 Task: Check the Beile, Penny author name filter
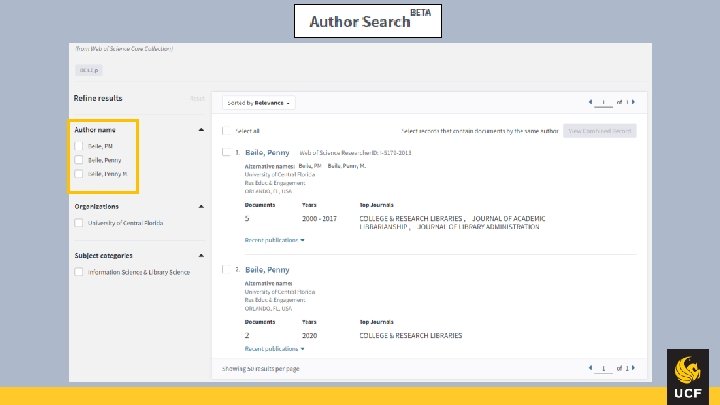79,160
